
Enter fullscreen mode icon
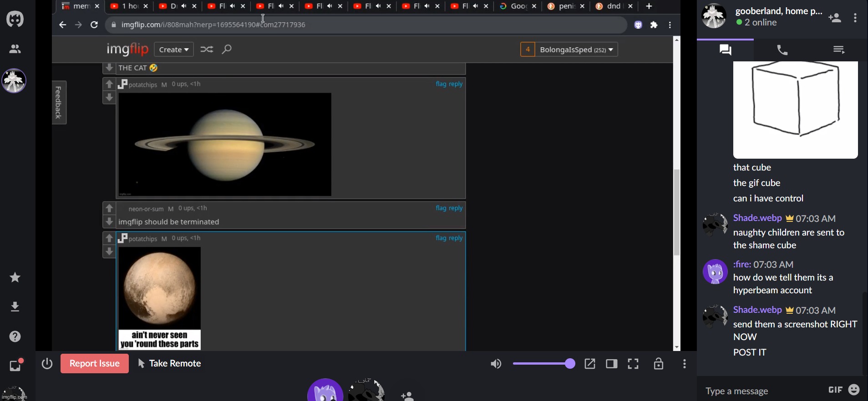633,364
